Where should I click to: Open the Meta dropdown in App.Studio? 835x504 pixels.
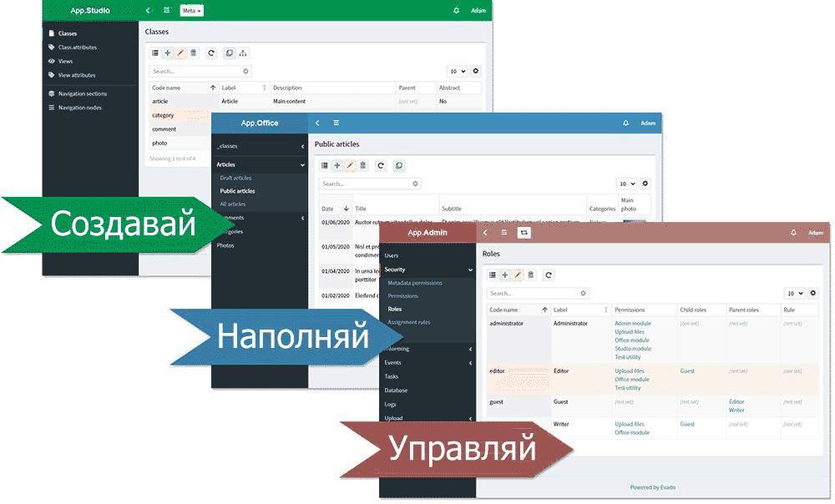pos(191,11)
